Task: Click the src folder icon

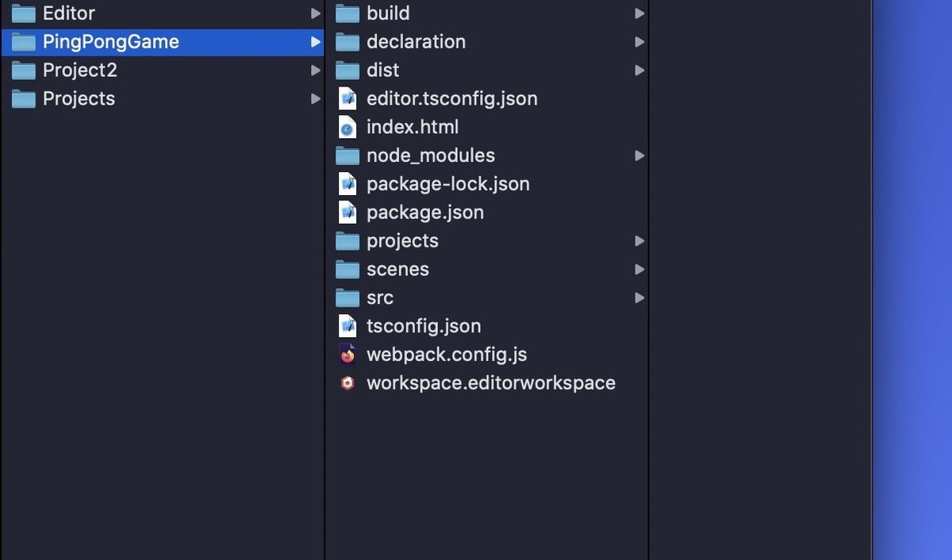Action: [x=347, y=297]
